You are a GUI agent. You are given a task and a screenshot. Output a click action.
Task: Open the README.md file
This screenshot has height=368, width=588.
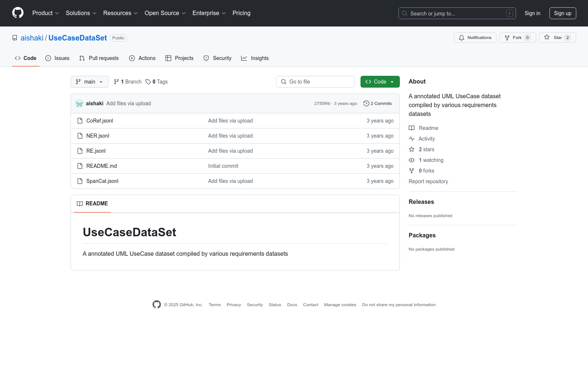coord(101,166)
